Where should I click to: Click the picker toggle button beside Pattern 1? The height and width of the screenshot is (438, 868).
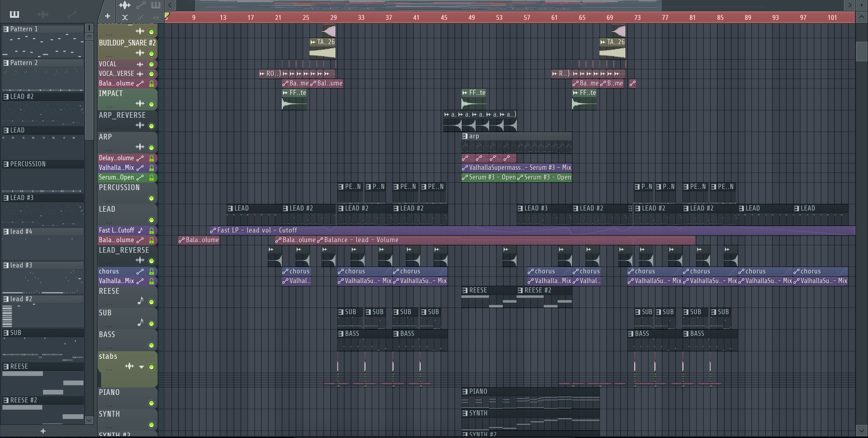coord(89,27)
